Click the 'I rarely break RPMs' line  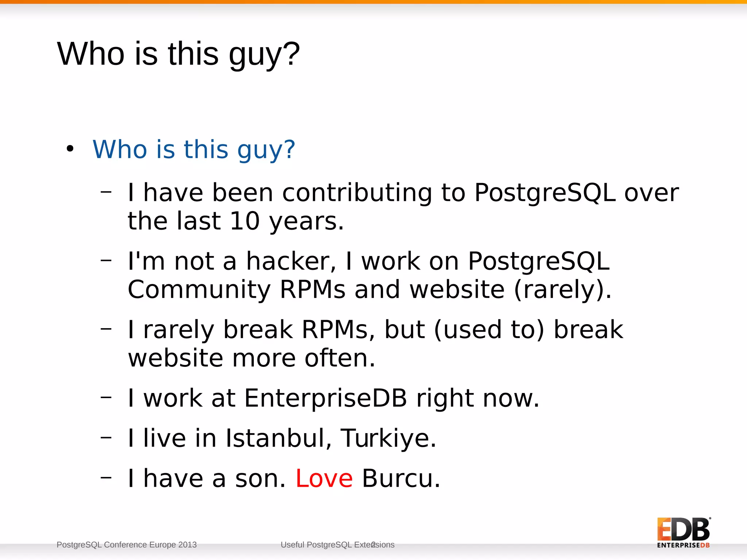375,343
